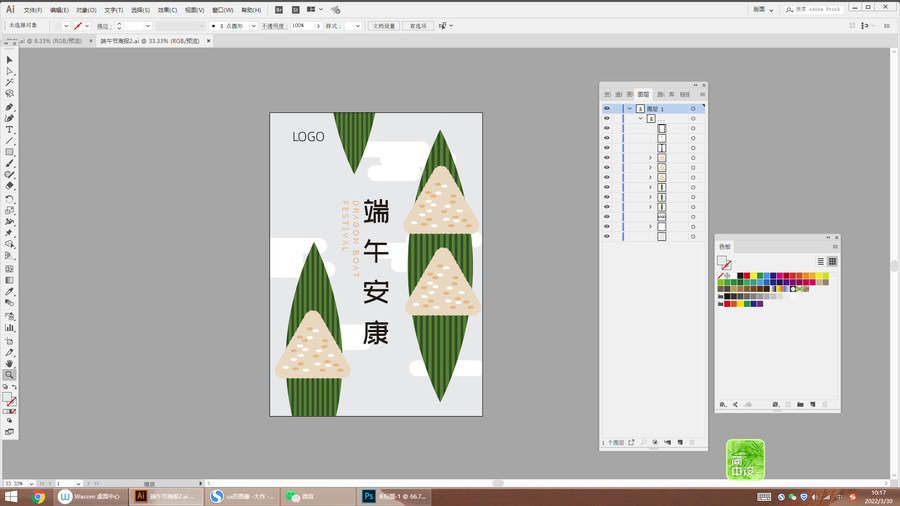Select the Zoom magnifier tool
900x506 pixels.
click(9, 375)
